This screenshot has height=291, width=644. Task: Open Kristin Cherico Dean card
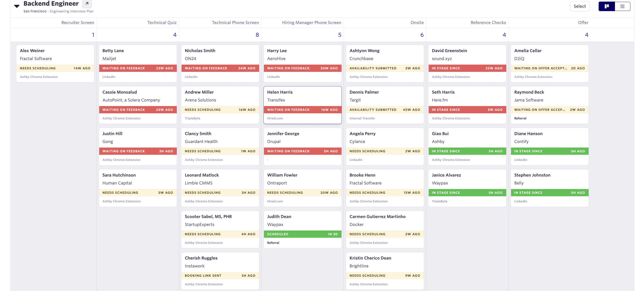(385, 271)
